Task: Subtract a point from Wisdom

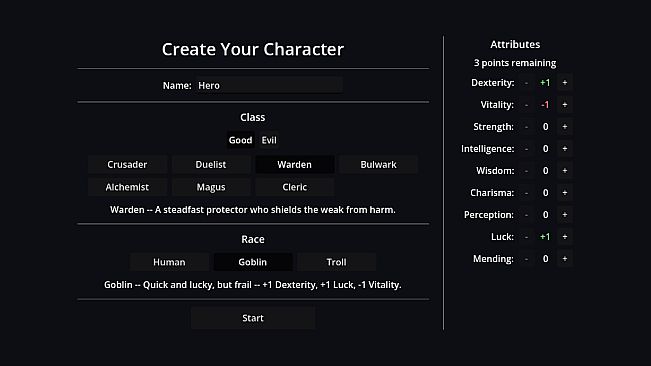Action: pyautogui.click(x=526, y=171)
